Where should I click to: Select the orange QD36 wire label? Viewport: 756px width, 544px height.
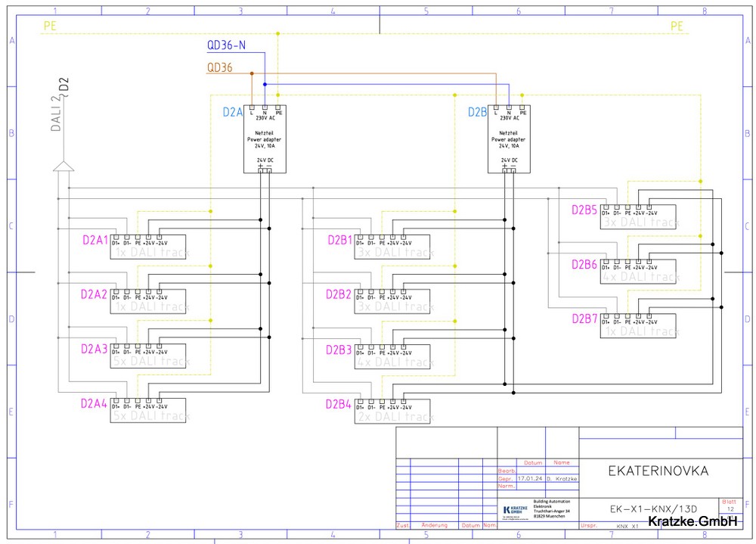tap(219, 67)
